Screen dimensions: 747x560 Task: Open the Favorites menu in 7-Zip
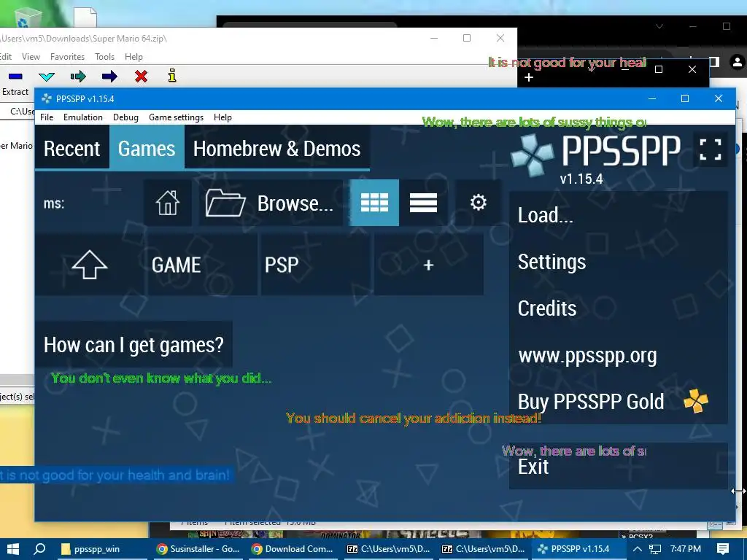click(x=67, y=57)
